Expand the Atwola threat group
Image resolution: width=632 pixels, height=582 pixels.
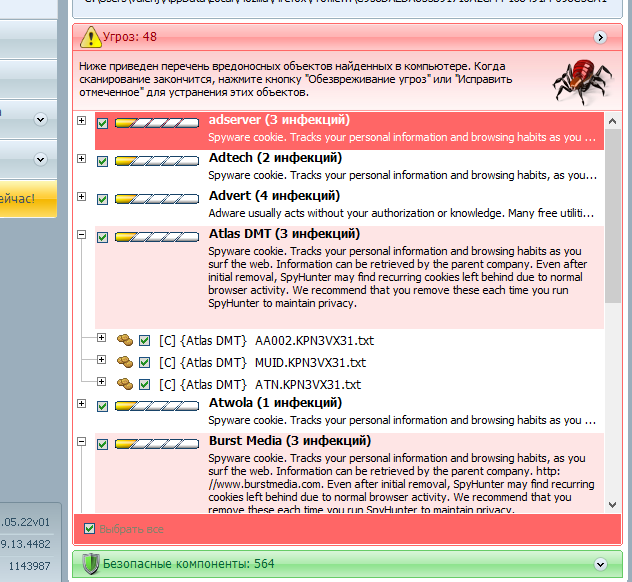tap(81, 403)
